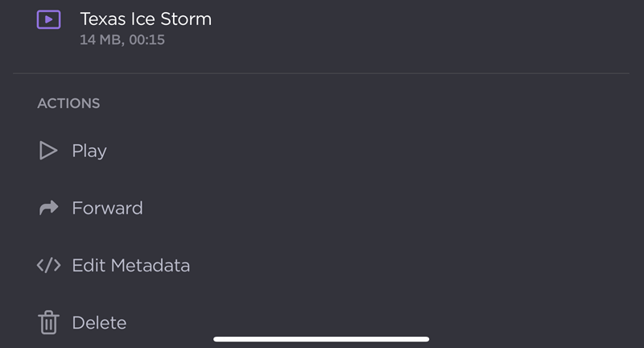Tap the Texas Ice Storm title

tap(146, 19)
